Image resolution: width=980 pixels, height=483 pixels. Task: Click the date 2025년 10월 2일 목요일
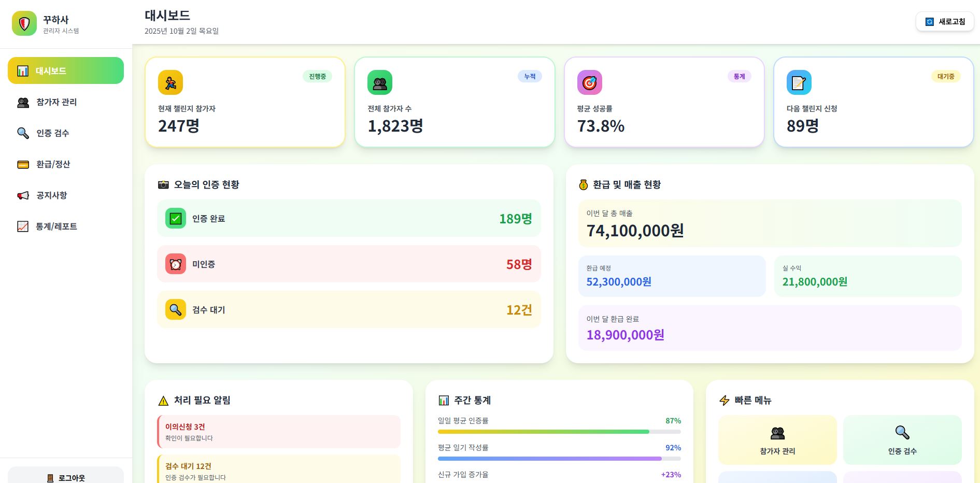click(181, 31)
